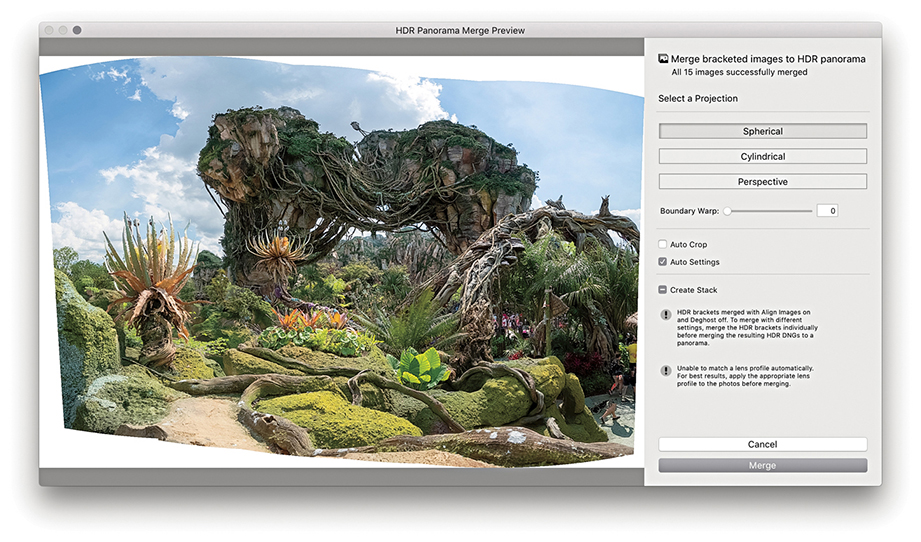The width and height of the screenshot is (921, 542).
Task: Click warning icon beside lens profile message
Action: click(665, 370)
